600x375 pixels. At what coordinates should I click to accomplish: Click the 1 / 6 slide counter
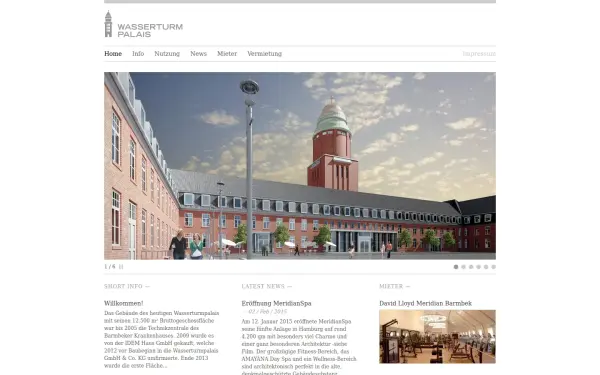(109, 267)
